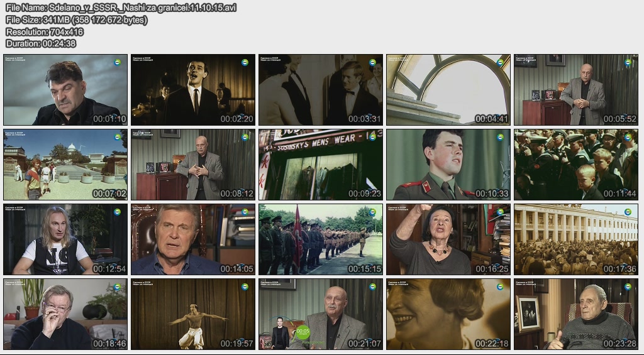Click the channel logo in the 00:01:10 frame

coord(117,62)
